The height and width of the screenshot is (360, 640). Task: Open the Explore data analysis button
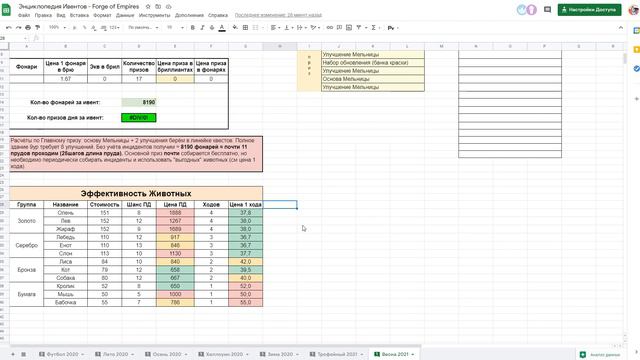coord(600,355)
